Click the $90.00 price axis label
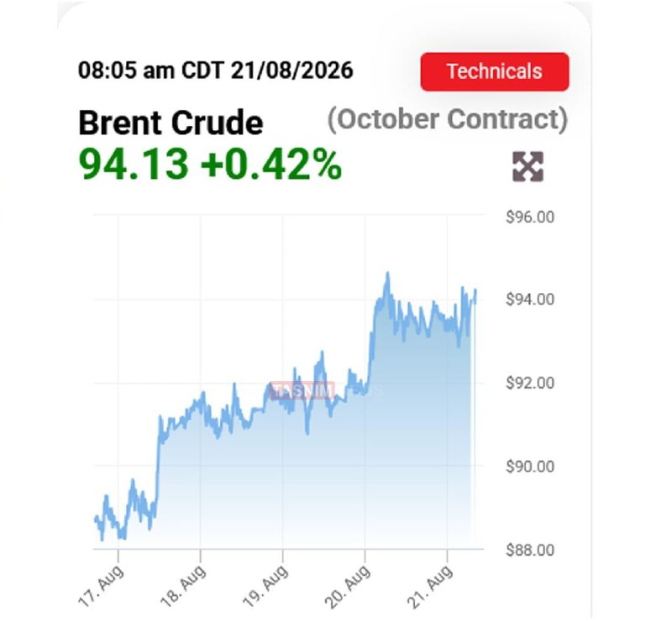 point(530,466)
